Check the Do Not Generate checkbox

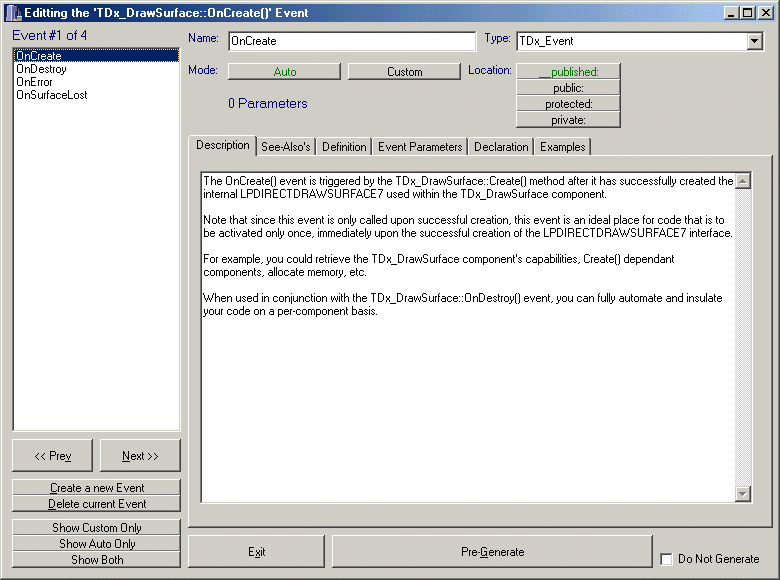pos(667,559)
